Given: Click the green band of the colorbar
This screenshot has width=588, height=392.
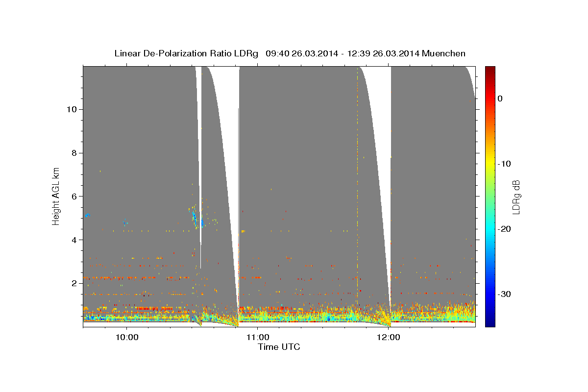Looking at the screenshot, I should click(490, 196).
